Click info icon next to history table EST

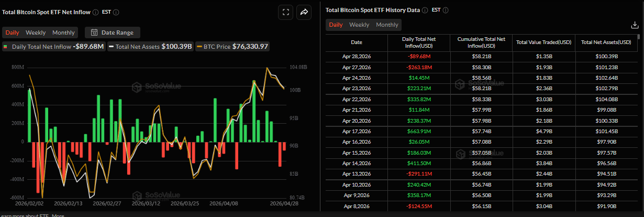tap(445, 10)
